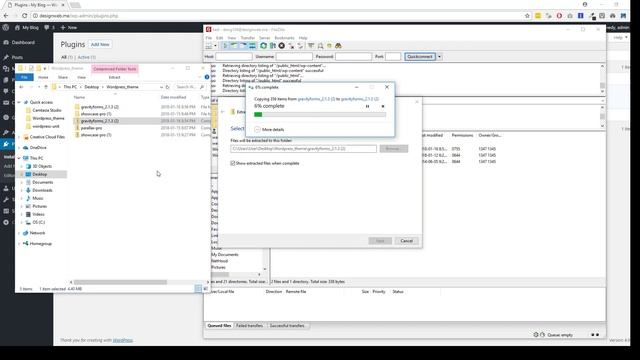Click Explorer up-one-level arrow

click(x=46, y=87)
